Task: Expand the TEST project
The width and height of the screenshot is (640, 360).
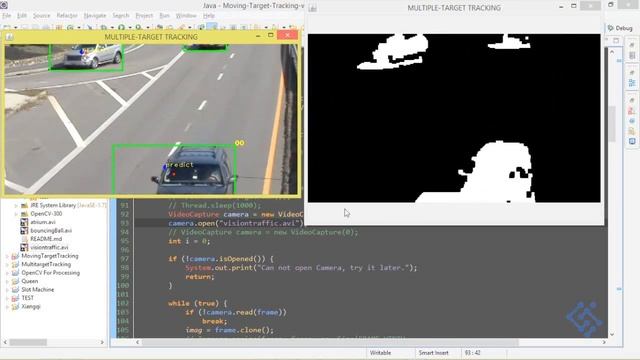Action: click(7, 298)
